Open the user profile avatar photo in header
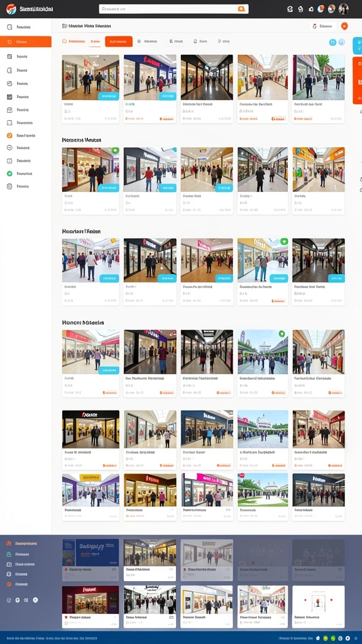 coord(344,9)
